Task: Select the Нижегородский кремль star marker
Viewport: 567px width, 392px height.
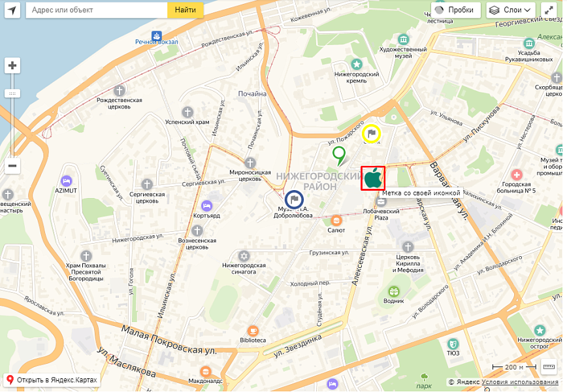Action: [357, 65]
